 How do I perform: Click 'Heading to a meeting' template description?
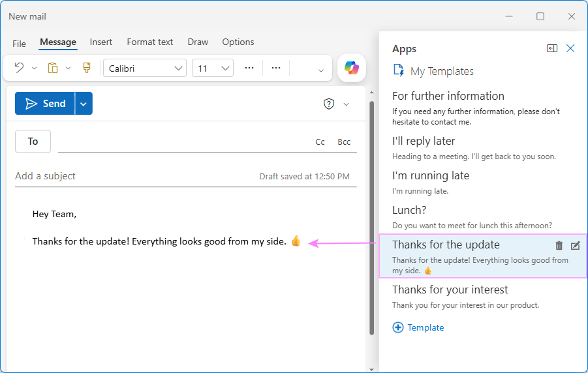(474, 157)
